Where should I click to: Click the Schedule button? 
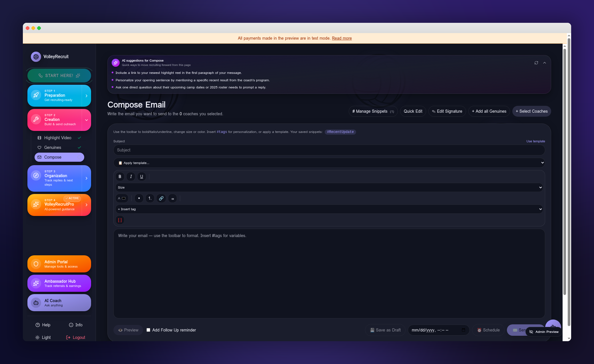coord(488,330)
